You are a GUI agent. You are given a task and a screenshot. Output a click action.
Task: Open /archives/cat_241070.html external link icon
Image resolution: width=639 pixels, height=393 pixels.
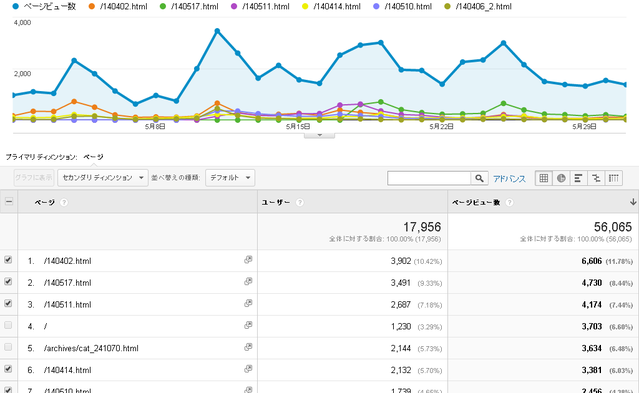pos(248,347)
